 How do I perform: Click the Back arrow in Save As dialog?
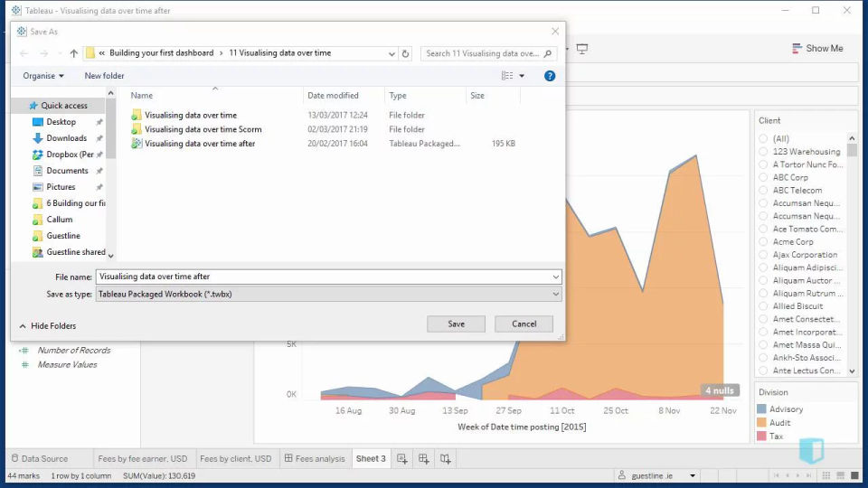tap(24, 53)
